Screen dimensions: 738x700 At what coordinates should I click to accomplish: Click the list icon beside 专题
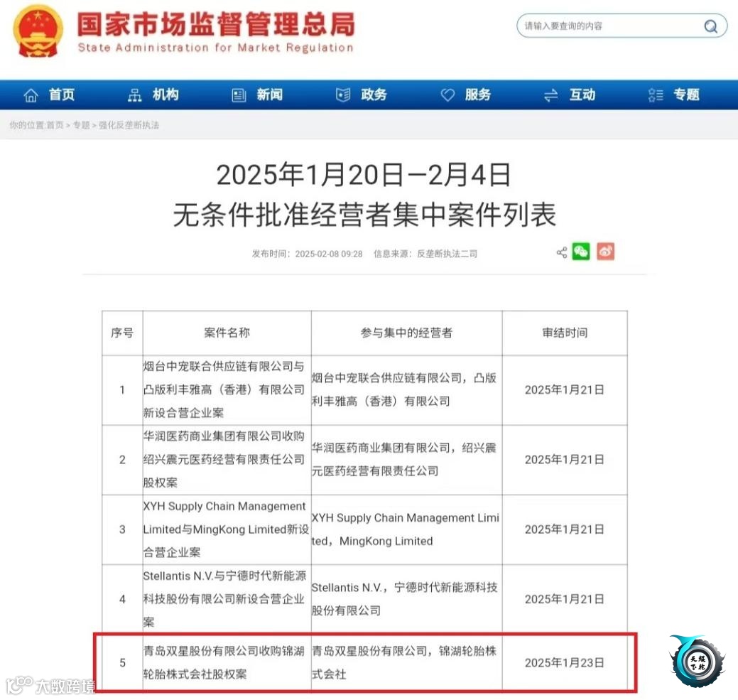click(x=656, y=95)
